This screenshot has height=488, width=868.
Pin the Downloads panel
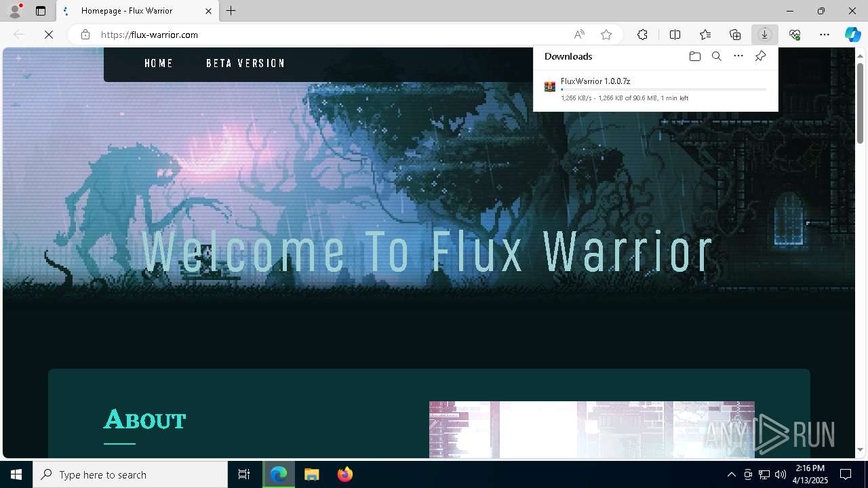point(760,56)
